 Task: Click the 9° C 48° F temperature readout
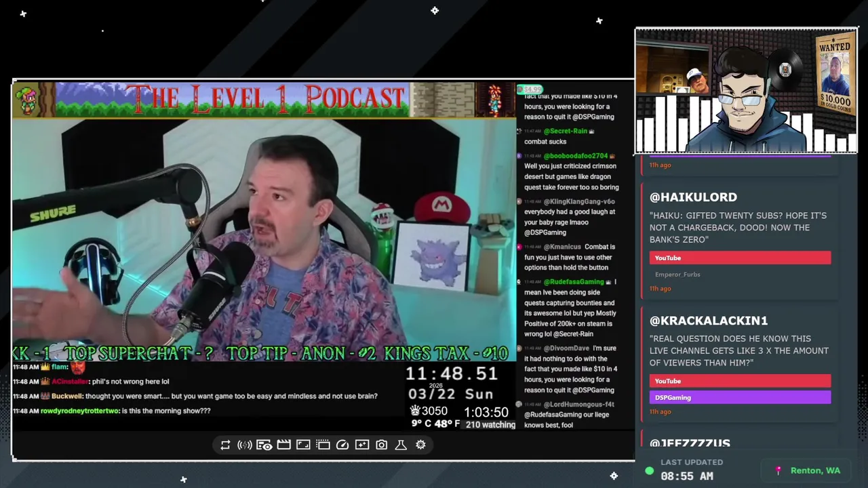click(435, 424)
